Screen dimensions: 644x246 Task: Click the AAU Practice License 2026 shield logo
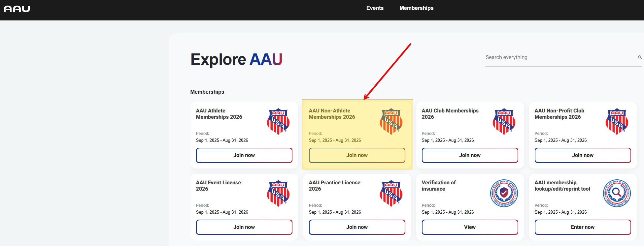(x=391, y=193)
